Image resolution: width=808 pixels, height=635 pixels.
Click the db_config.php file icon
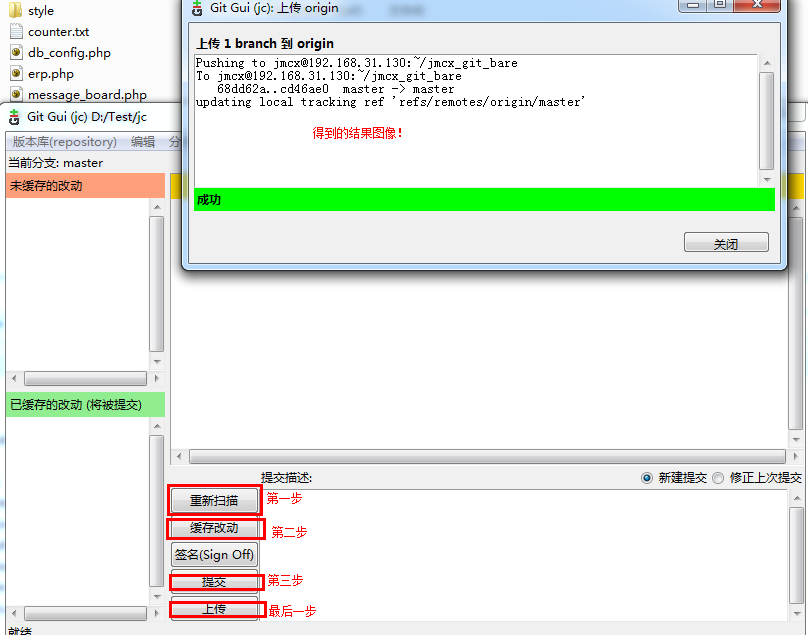[x=16, y=53]
